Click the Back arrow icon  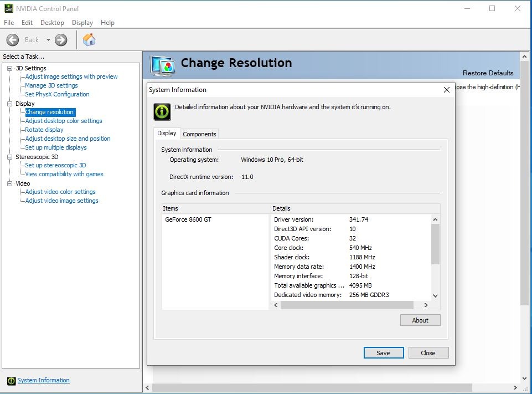[x=13, y=40]
